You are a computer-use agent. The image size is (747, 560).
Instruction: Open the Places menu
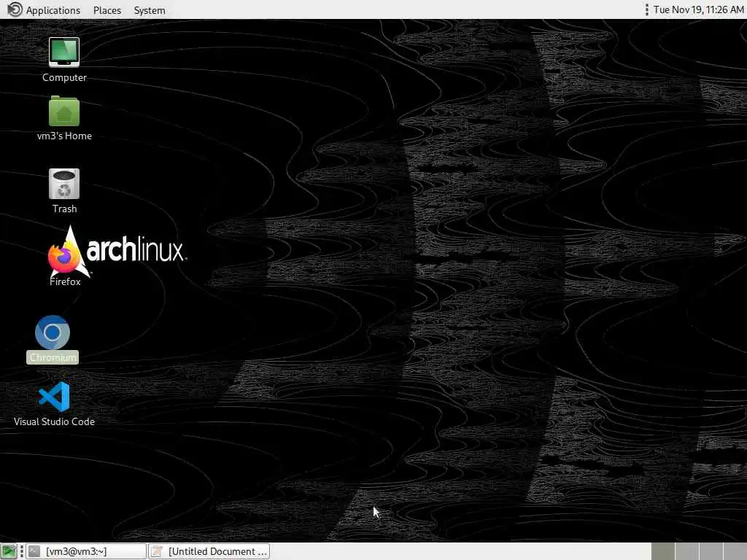pos(107,10)
